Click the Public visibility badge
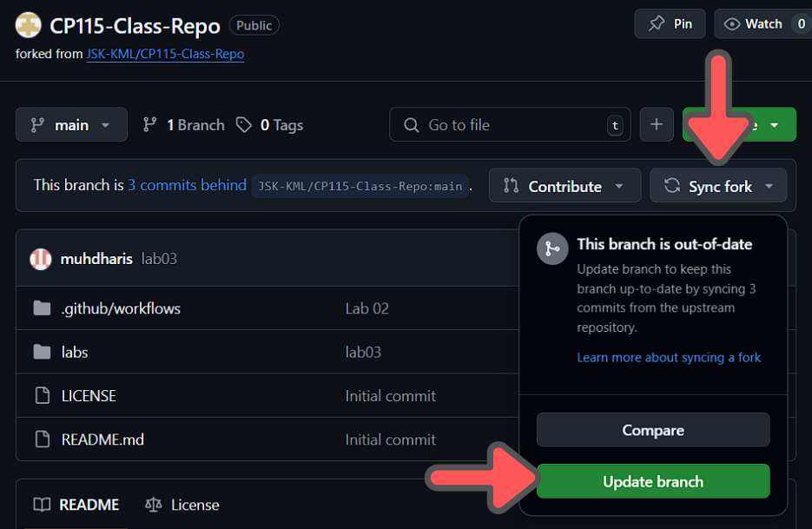812x529 pixels. 254,25
